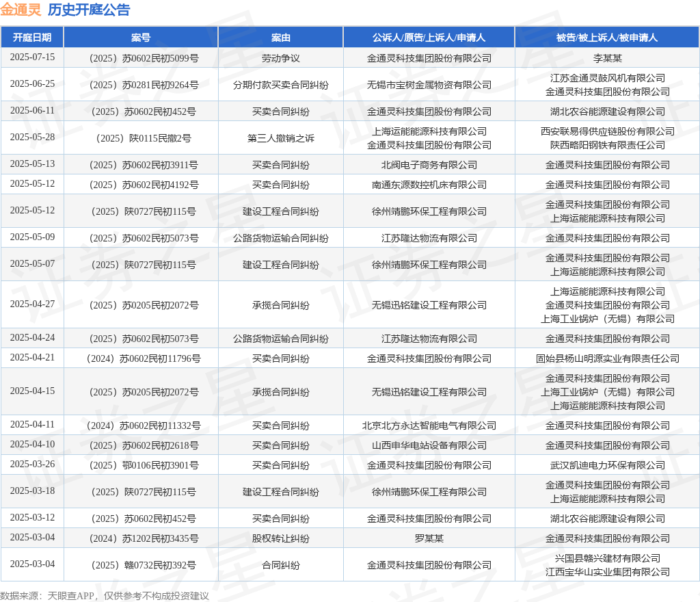Click the 历史开庭公告 heading
This screenshot has width=700, height=602.
[x=89, y=10]
